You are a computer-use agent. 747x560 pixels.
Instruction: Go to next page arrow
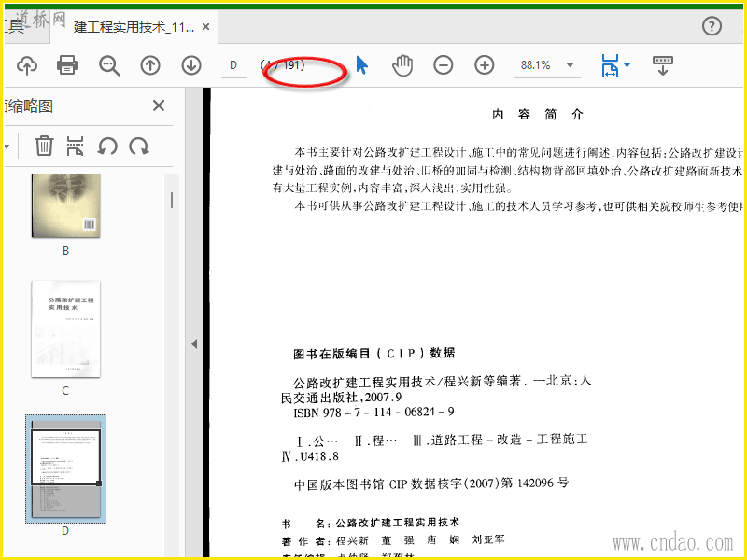click(191, 65)
